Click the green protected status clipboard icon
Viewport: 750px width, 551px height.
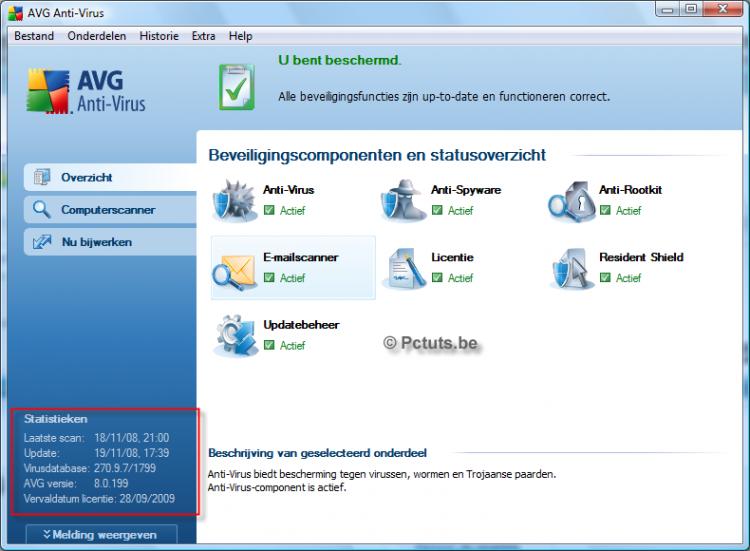236,87
